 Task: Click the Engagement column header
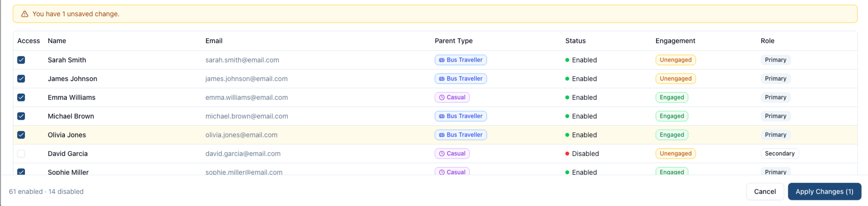[675, 41]
